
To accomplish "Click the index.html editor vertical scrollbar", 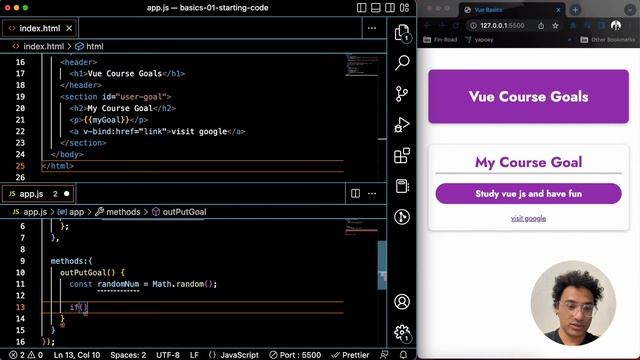I will pos(382,118).
